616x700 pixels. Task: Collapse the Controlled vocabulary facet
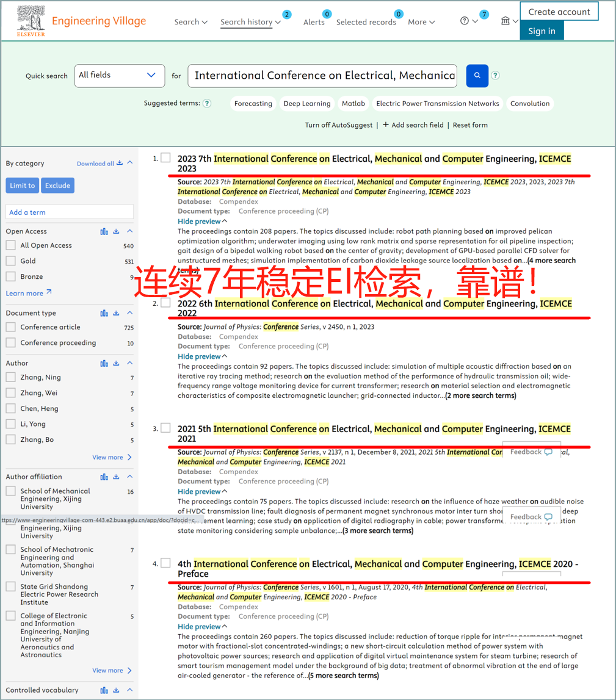pyautogui.click(x=130, y=690)
